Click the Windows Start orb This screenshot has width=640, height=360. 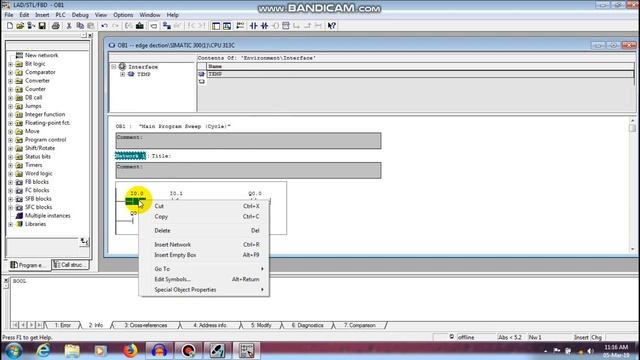tap(13, 351)
